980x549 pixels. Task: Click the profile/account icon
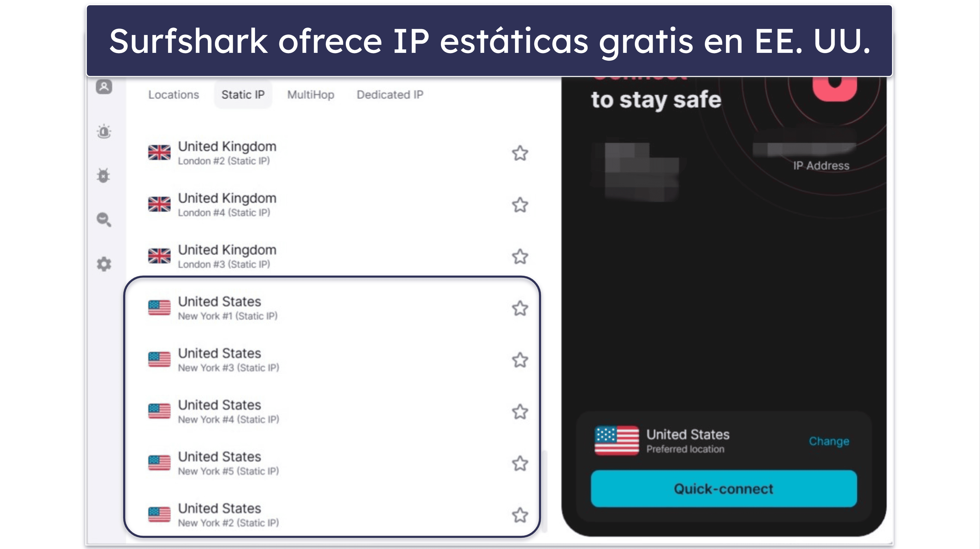104,86
